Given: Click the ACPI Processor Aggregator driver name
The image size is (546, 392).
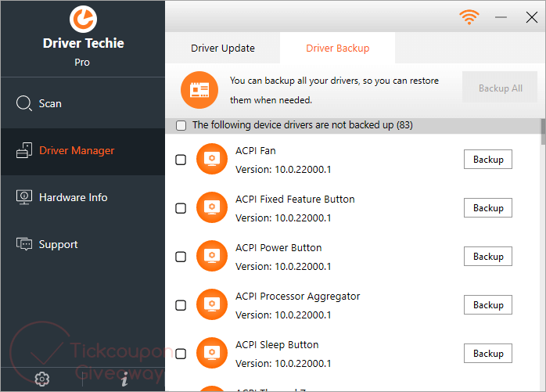Looking at the screenshot, I should pyautogui.click(x=298, y=297).
